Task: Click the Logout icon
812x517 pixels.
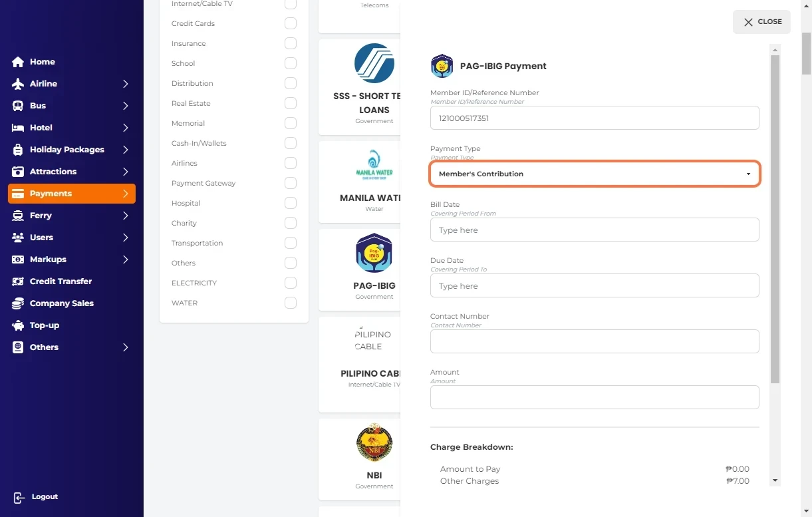Action: coord(19,497)
